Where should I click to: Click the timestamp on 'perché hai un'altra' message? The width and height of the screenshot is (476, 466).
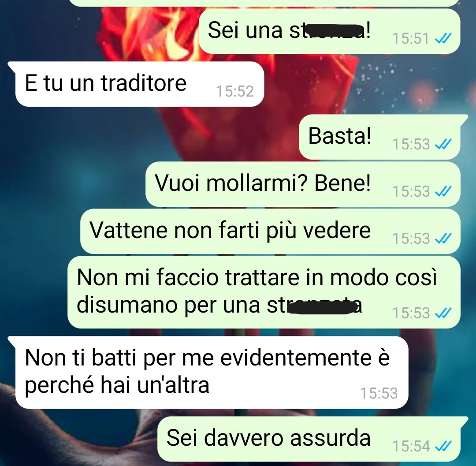click(379, 393)
